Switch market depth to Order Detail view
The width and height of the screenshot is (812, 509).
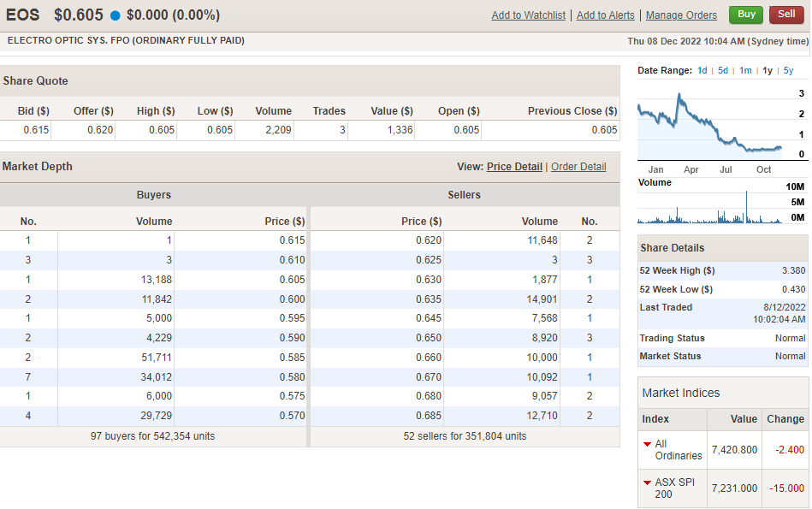(x=578, y=167)
